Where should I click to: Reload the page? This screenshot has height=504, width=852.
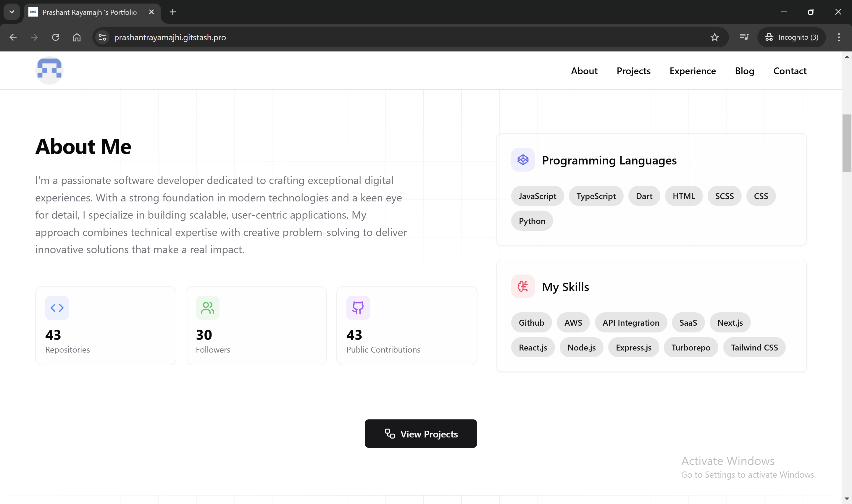(x=56, y=37)
